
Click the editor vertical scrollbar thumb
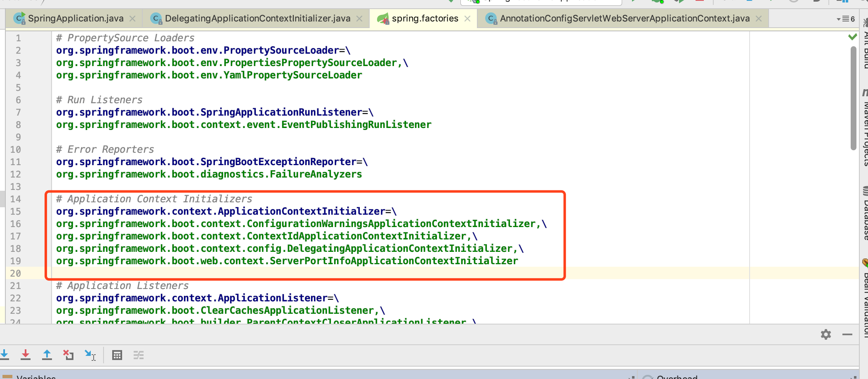point(853,98)
